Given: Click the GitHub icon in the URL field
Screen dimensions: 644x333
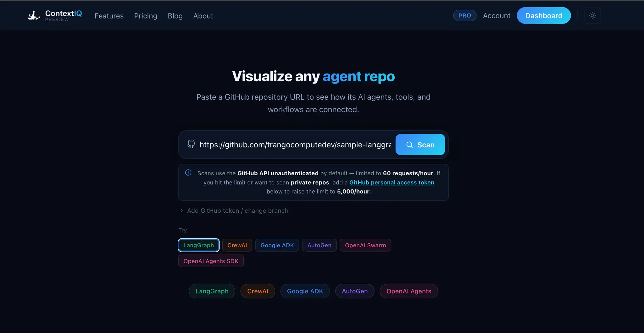Looking at the screenshot, I should pyautogui.click(x=191, y=145).
